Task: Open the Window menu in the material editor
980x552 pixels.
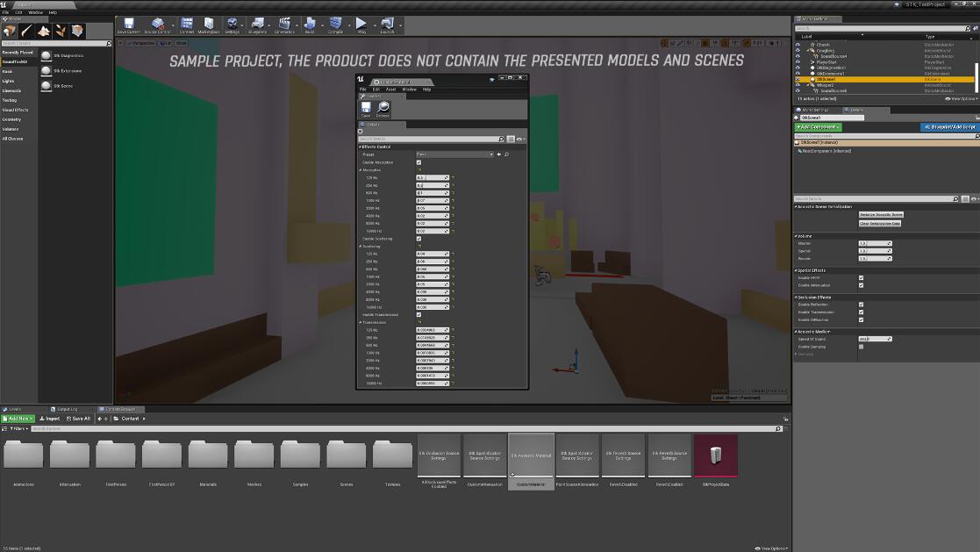Action: tap(409, 89)
